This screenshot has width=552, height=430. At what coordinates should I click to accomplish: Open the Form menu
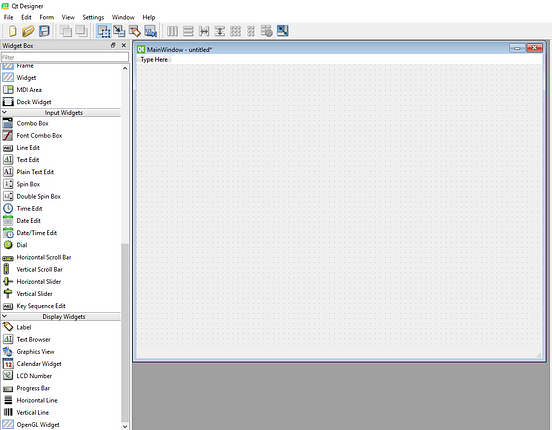pos(46,17)
